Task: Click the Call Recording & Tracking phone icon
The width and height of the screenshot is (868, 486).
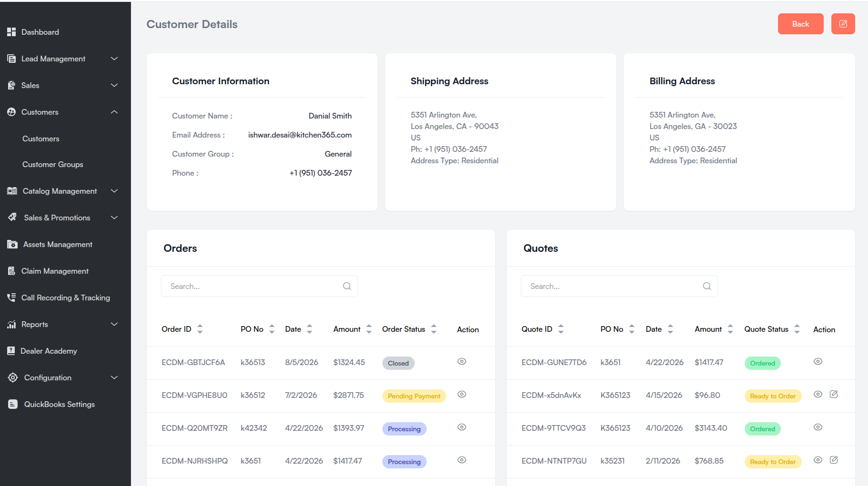Action: point(11,298)
